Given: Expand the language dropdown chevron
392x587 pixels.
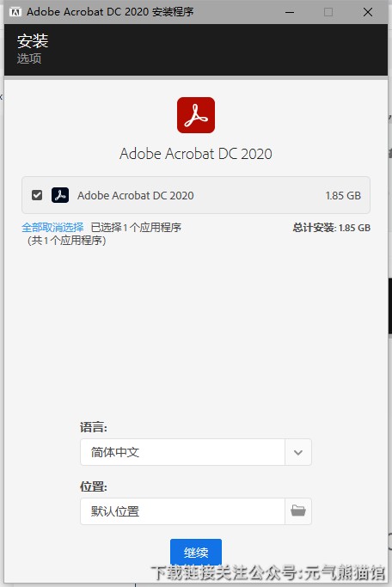Looking at the screenshot, I should [298, 452].
